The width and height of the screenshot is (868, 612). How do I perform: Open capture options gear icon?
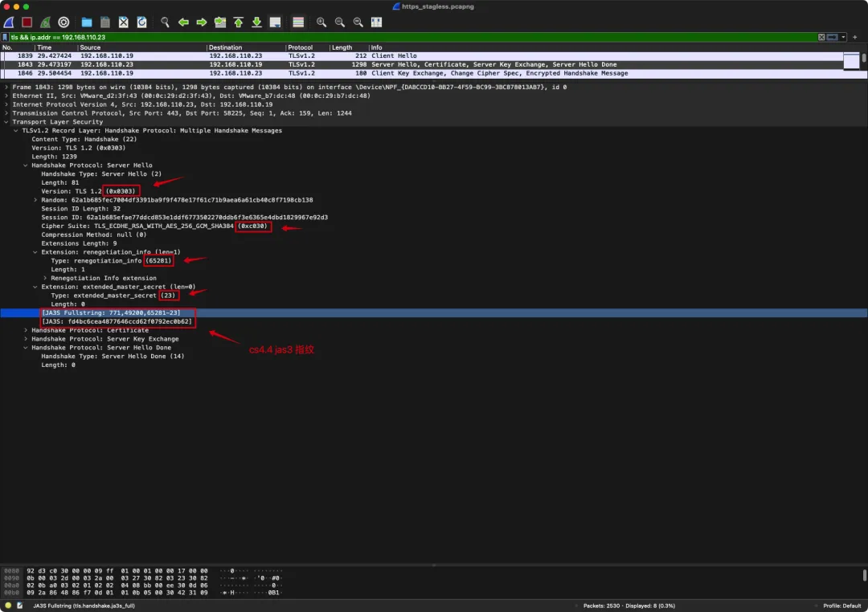pos(63,22)
